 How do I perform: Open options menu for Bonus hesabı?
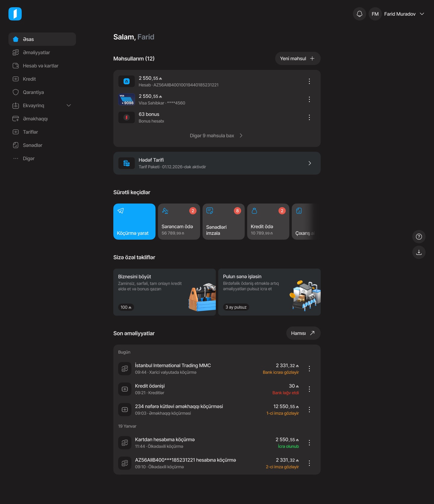pos(309,117)
